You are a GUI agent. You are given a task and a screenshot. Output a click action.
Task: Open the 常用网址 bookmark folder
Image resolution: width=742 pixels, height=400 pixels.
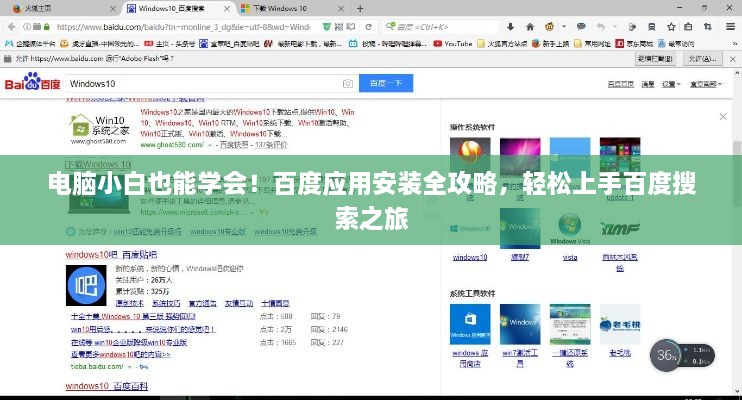click(x=592, y=44)
